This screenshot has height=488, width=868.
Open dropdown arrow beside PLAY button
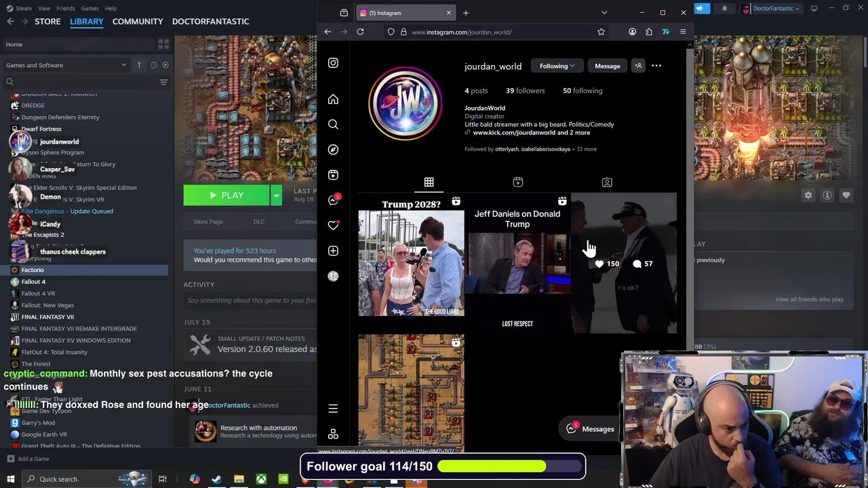276,195
